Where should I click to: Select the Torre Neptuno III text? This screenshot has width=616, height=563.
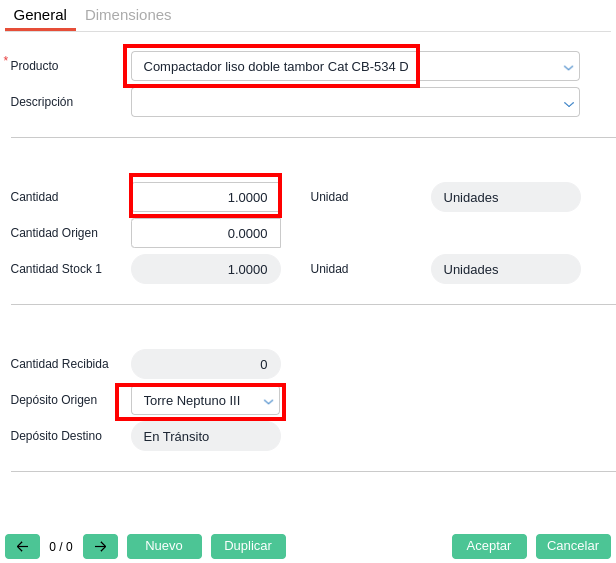pyautogui.click(x=192, y=401)
